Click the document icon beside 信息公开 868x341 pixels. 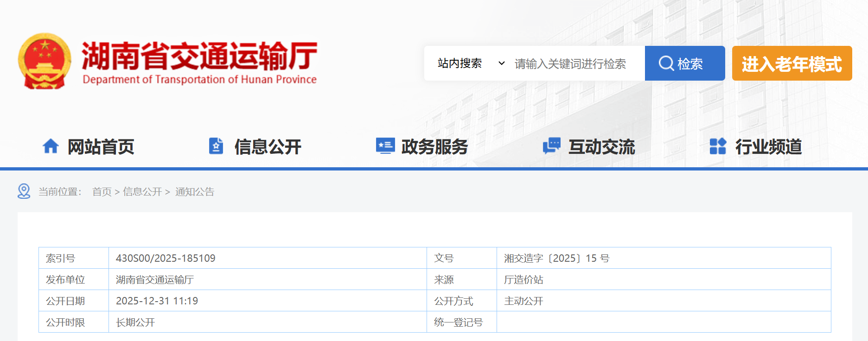click(x=216, y=146)
